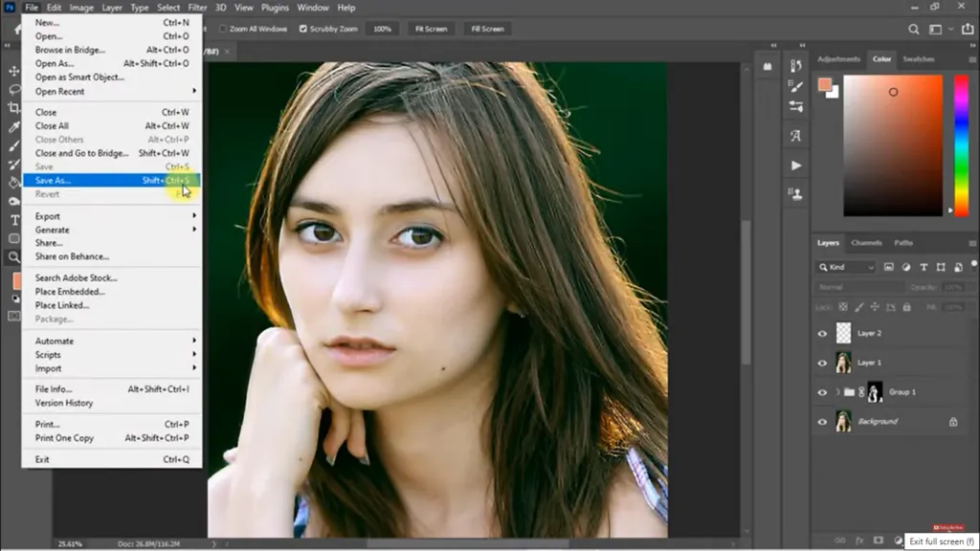Click the Fit Screen button

(431, 29)
